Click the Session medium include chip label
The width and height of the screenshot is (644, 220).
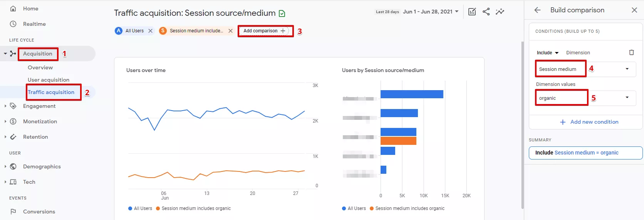tap(196, 31)
